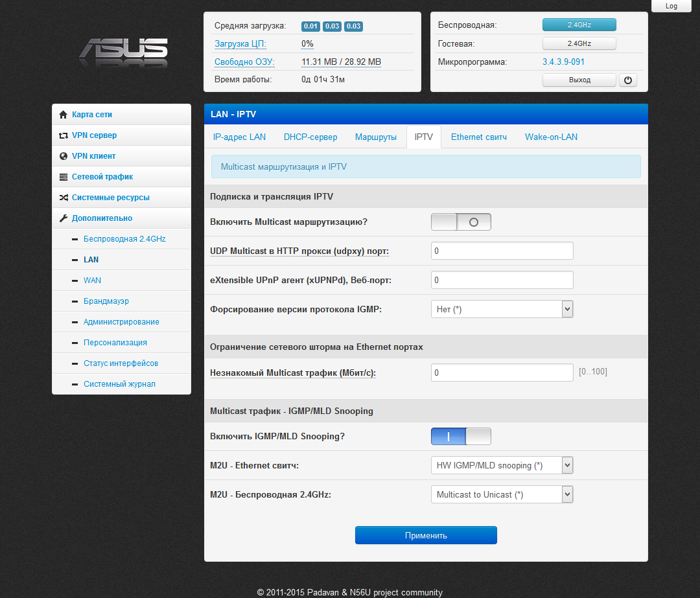Click the power reboot icon button

pos(627,80)
